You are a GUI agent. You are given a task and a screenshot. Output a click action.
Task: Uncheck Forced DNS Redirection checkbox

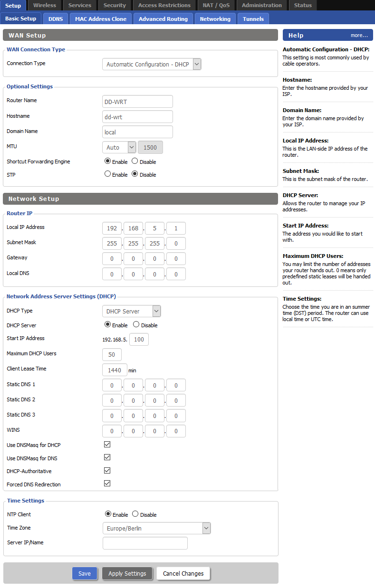[107, 484]
